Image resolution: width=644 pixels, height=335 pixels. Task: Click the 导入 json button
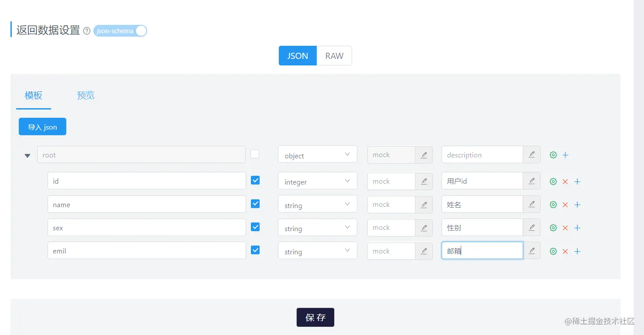pos(42,126)
